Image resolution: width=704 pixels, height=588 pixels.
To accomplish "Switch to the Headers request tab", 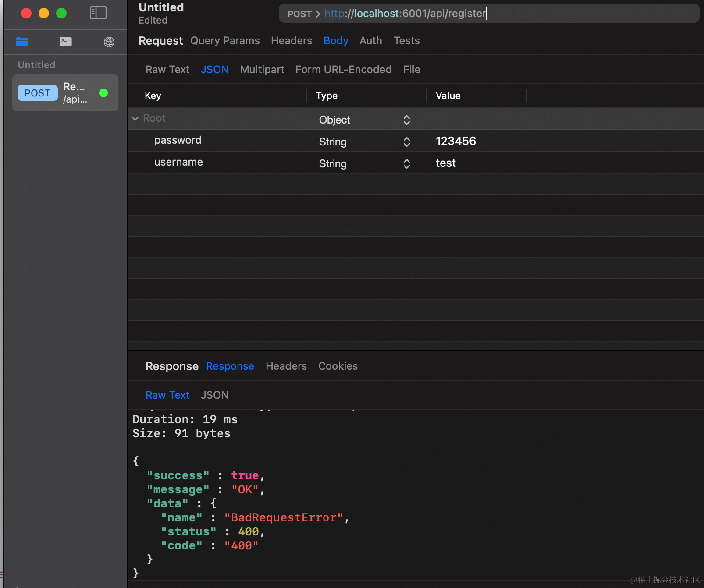I will pos(292,41).
